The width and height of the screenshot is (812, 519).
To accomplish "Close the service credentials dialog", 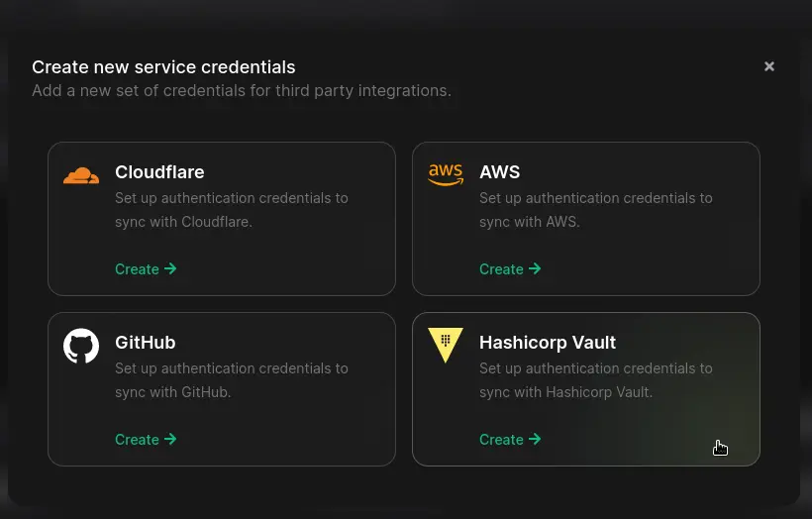I will (769, 66).
